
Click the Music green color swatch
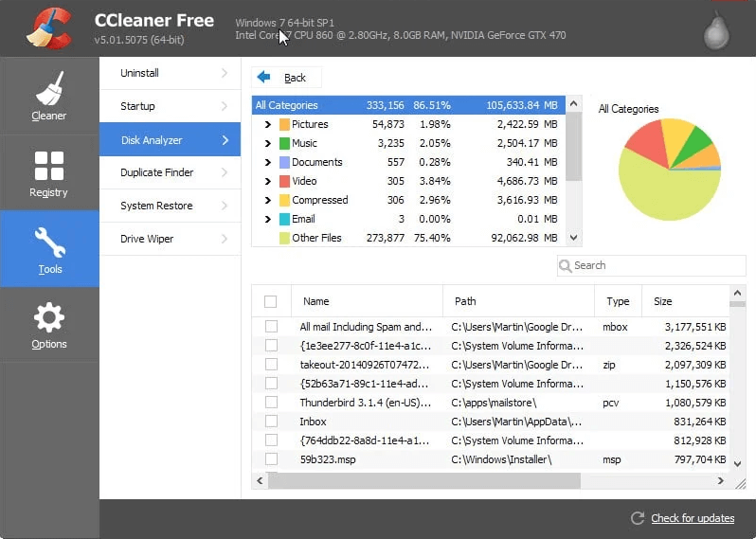click(x=284, y=143)
